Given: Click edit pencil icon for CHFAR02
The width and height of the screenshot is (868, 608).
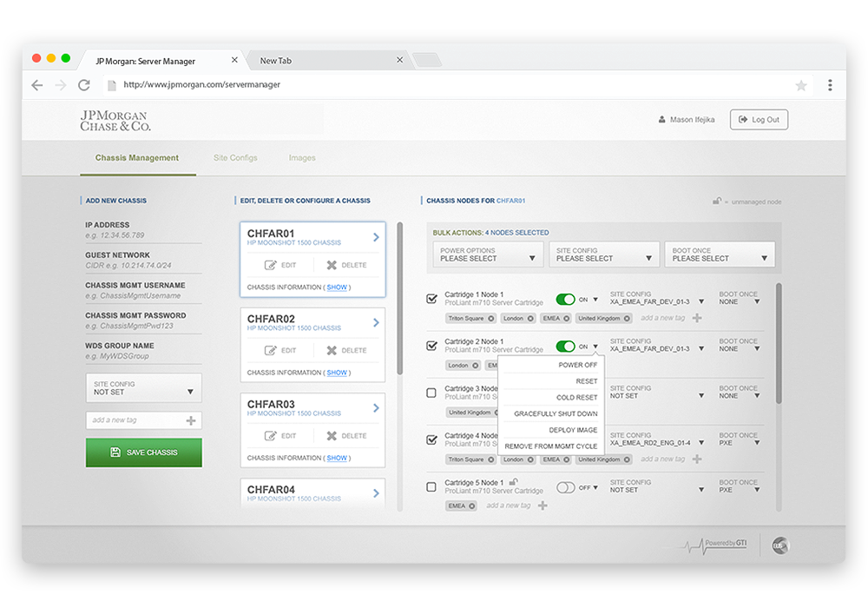Looking at the screenshot, I should pos(270,351).
